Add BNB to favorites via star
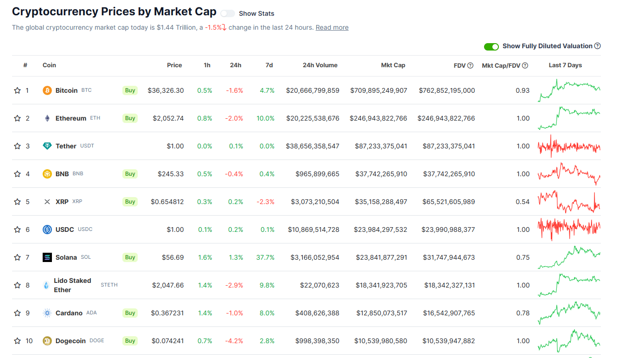The image size is (644, 358). pos(17,174)
